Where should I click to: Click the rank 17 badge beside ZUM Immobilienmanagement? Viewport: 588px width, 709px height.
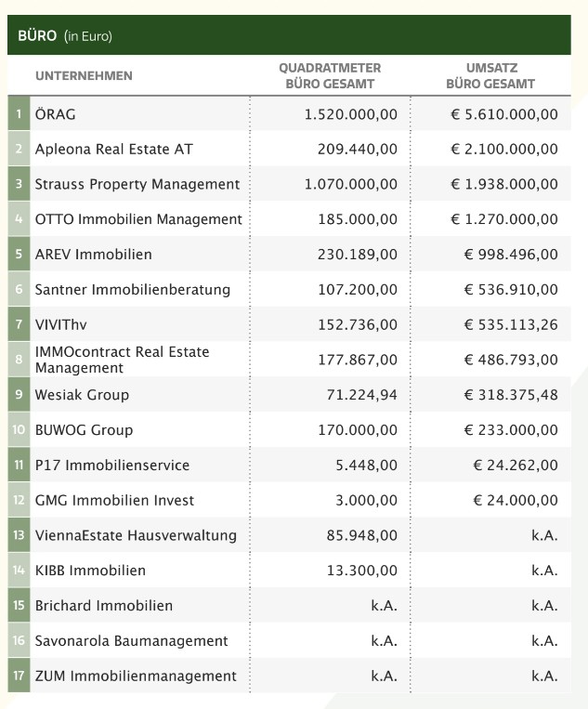click(x=18, y=676)
